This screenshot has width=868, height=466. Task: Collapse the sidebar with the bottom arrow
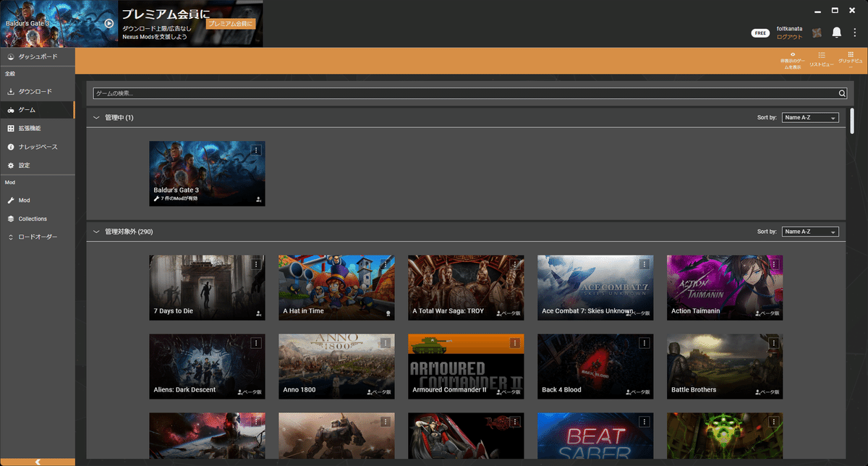pyautogui.click(x=37, y=462)
